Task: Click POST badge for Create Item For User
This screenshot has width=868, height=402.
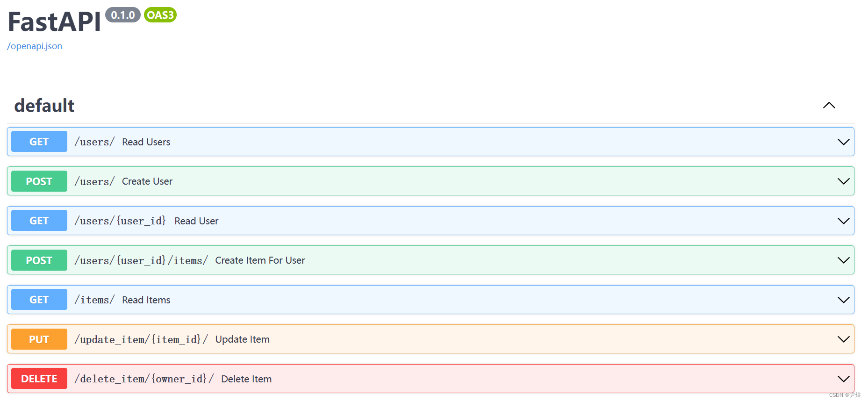Action: click(39, 260)
